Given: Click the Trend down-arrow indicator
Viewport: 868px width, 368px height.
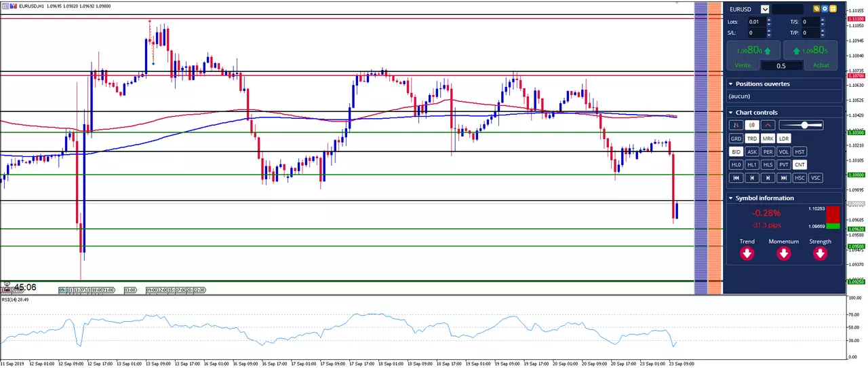Looking at the screenshot, I should [x=747, y=253].
